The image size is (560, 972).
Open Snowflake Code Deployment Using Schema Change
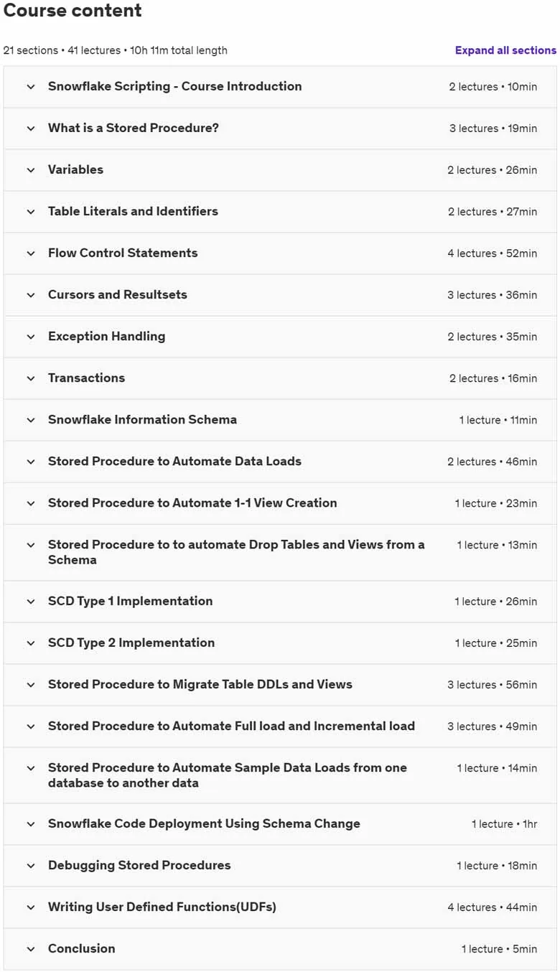(280, 824)
